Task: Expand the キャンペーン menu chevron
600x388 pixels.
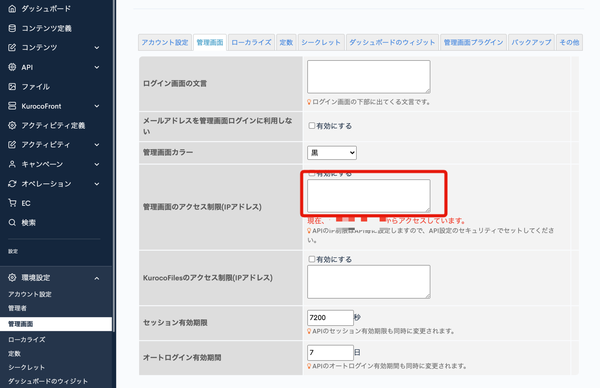Action: pyautogui.click(x=97, y=164)
